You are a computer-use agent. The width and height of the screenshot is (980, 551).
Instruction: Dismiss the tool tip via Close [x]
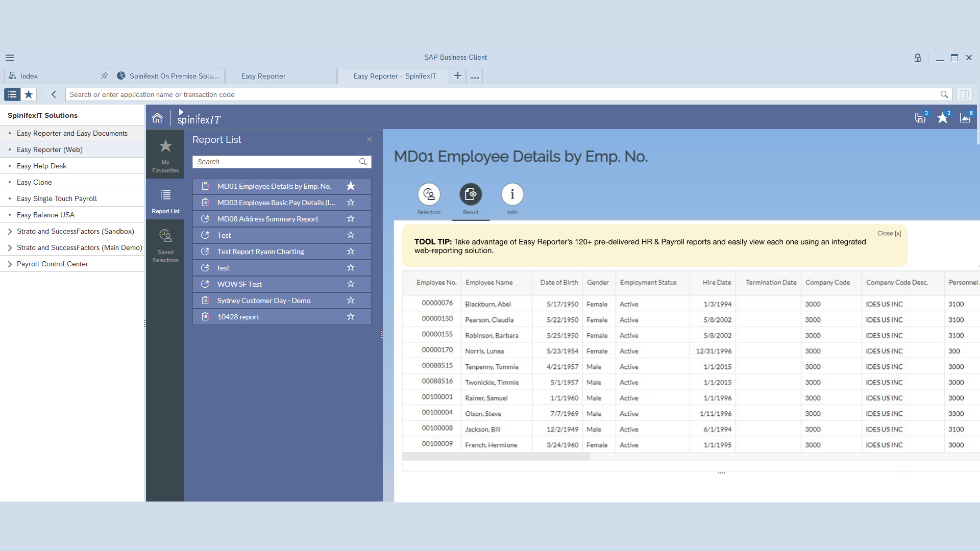[x=889, y=233]
